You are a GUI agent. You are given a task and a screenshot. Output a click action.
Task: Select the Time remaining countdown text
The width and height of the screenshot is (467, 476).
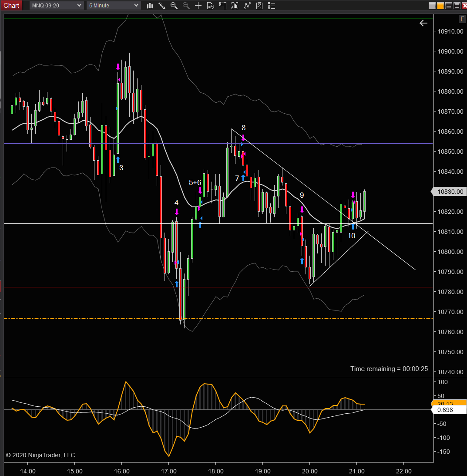[x=389, y=368]
